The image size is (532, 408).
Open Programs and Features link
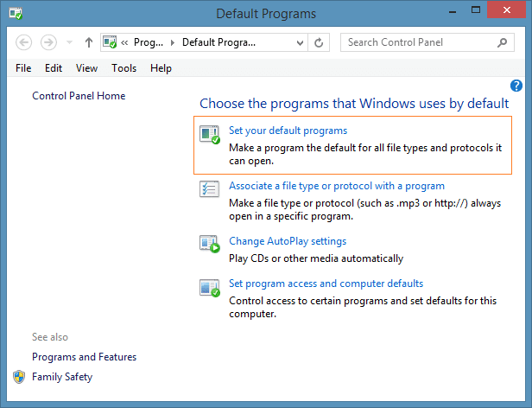pos(84,357)
